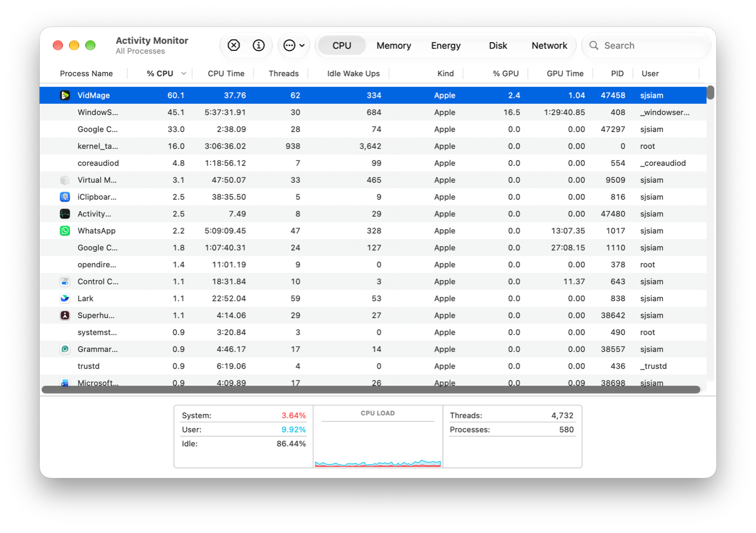The image size is (756, 533).
Task: Switch to the Memory tab
Action: click(x=394, y=45)
